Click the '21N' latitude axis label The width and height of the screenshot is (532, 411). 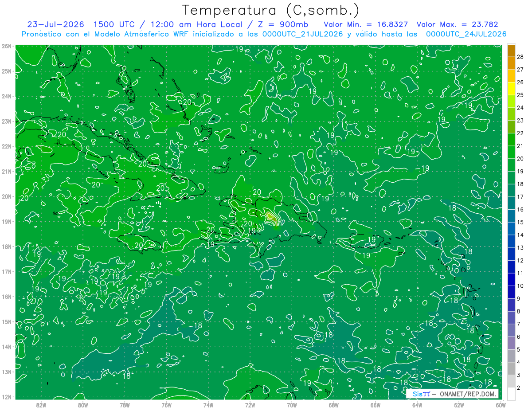tap(6, 172)
